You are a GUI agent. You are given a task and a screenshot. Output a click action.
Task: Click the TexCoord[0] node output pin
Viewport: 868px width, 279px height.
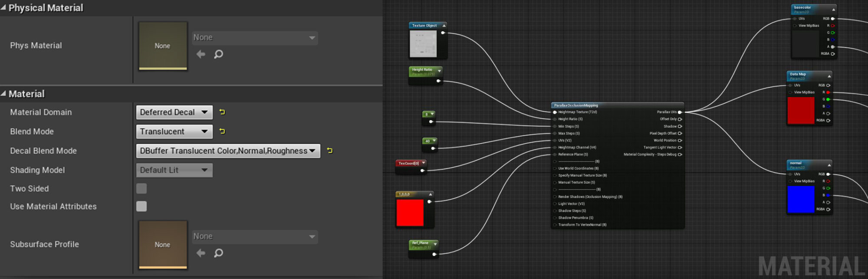[x=422, y=171]
